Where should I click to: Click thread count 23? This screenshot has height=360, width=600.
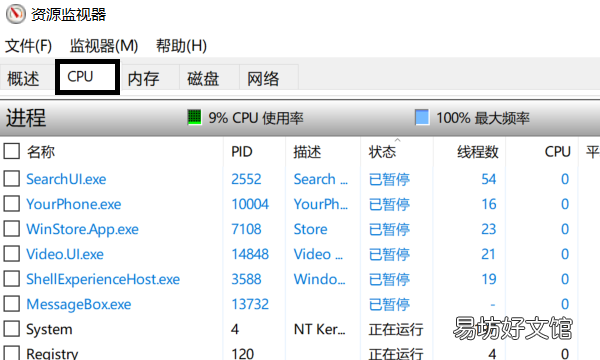[x=489, y=229]
